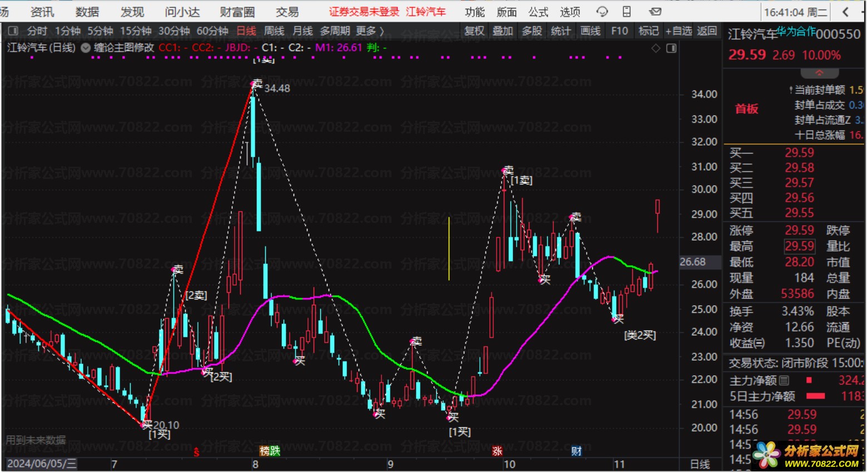Click the 画线 drawing button

[590, 31]
